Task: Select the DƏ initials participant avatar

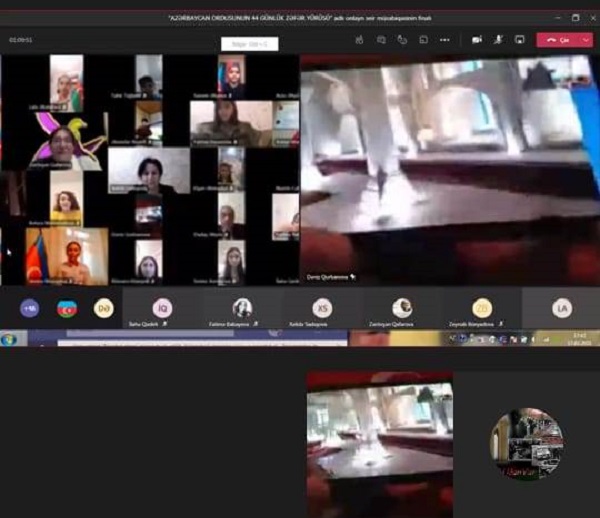Action: point(104,308)
